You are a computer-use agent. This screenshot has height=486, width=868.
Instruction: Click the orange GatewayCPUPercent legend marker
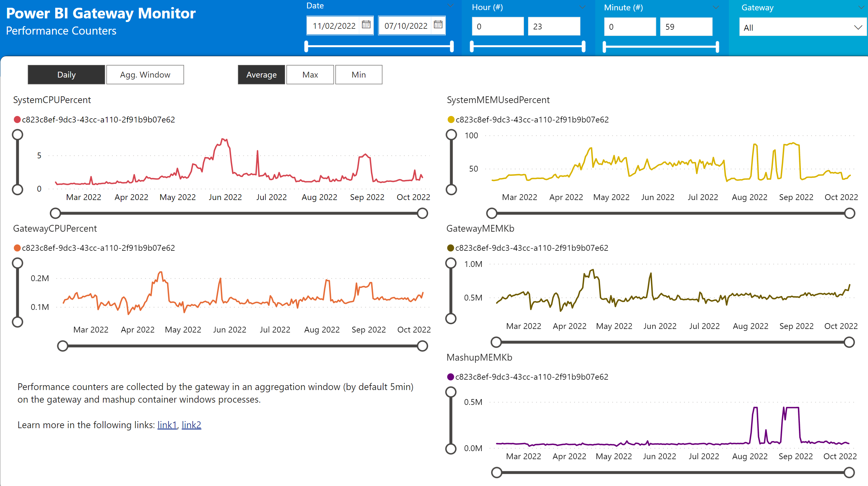pos(17,248)
